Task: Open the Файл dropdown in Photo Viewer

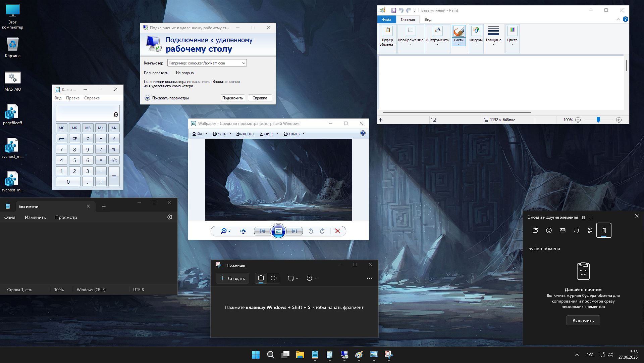Action: click(200, 134)
